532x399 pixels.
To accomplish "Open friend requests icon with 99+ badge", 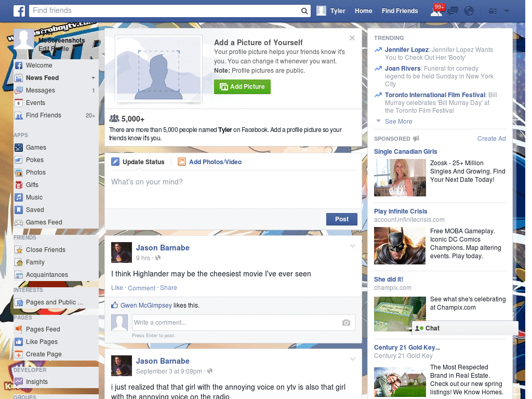I will click(x=437, y=10).
